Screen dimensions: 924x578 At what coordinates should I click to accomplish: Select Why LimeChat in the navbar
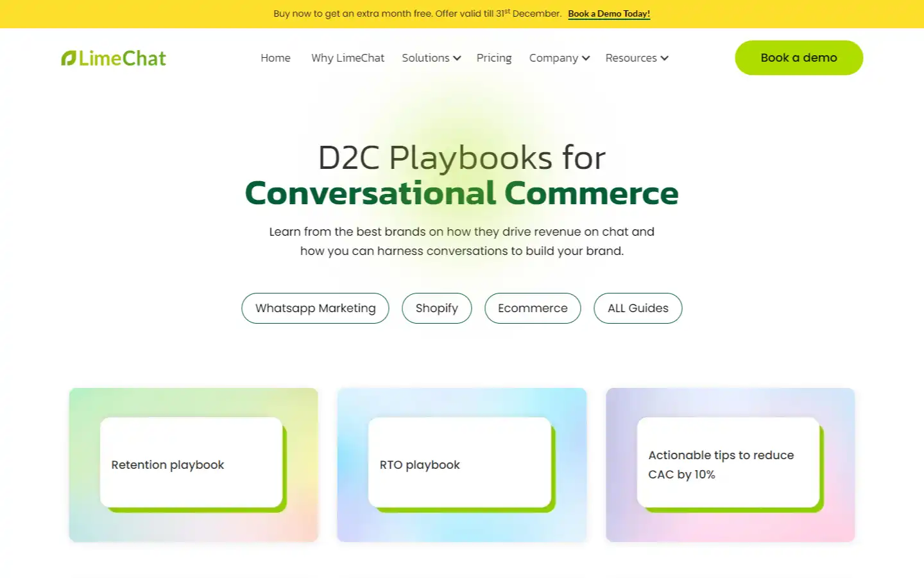tap(347, 58)
